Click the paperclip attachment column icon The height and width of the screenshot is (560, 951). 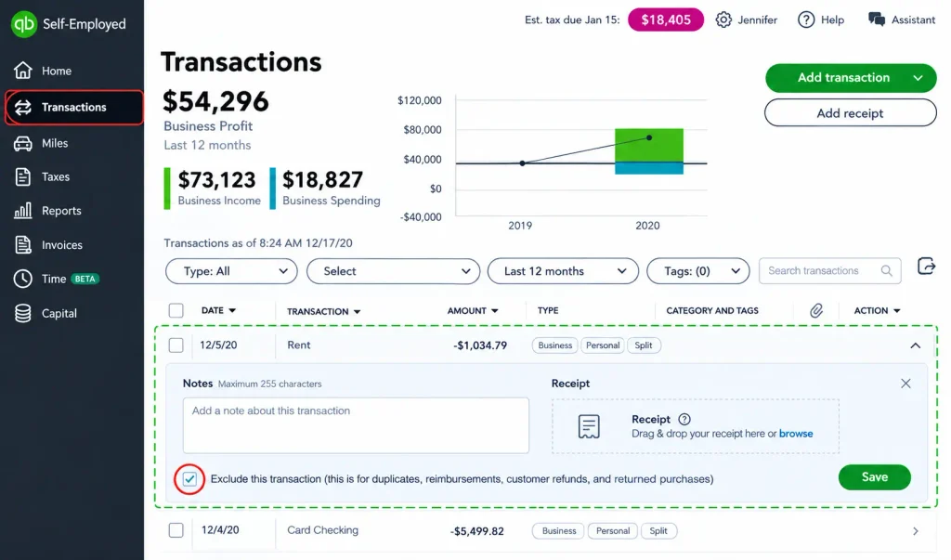tap(816, 310)
